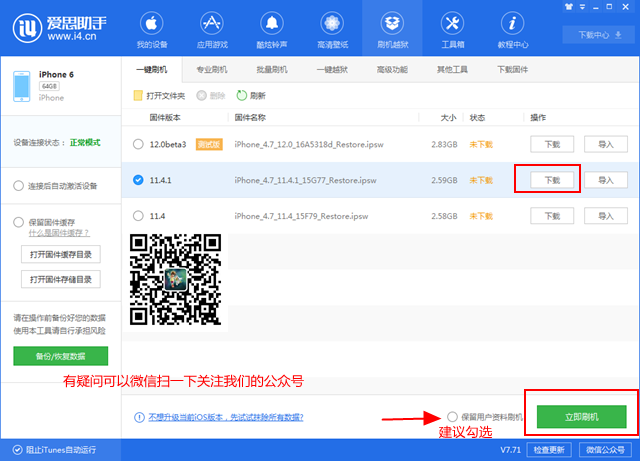Viewport: 640px width, 461px height.
Task: Click iPhone_4.7_11.4_15F79_Restore.ipsw filename
Action: point(301,216)
